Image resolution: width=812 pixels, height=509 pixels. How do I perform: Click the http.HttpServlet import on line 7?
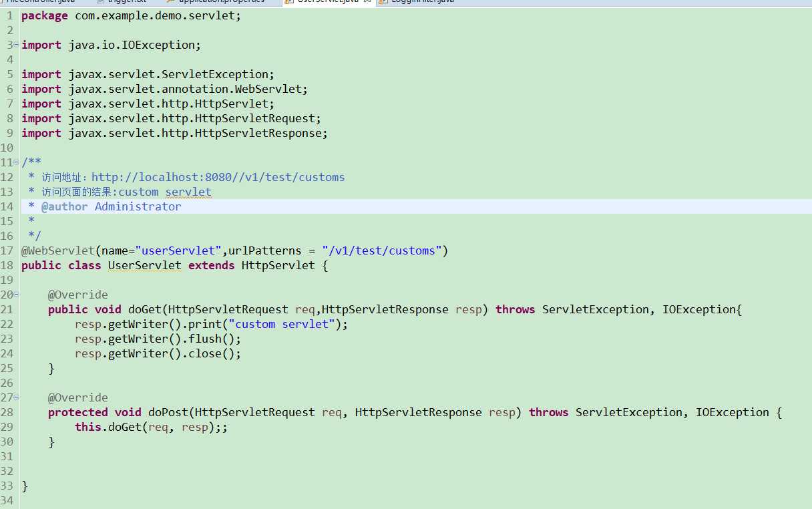[148, 104]
